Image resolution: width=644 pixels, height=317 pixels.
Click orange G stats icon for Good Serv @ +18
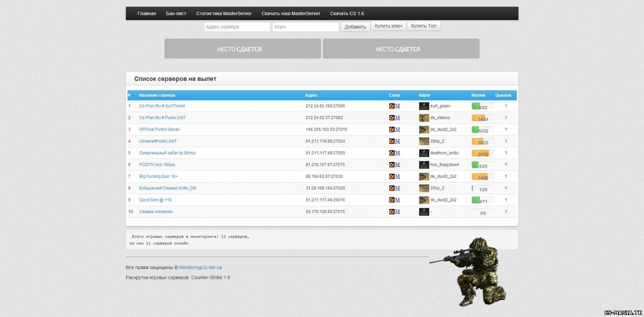click(x=392, y=200)
